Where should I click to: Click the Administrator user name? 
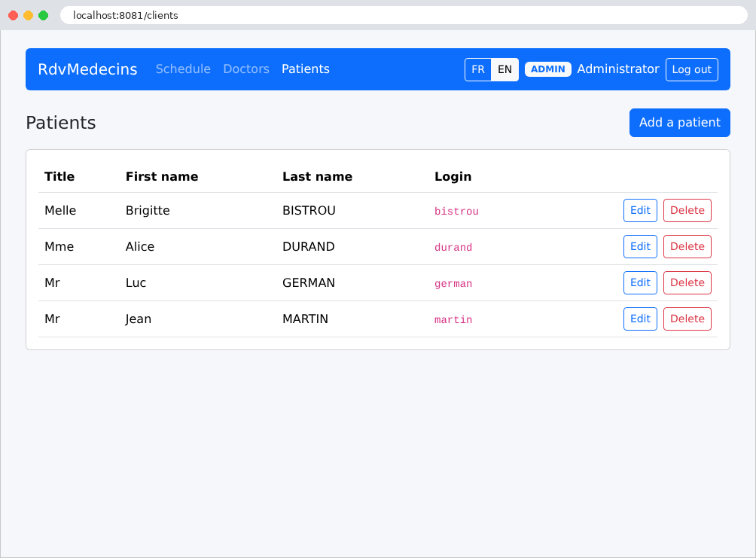[x=618, y=69]
